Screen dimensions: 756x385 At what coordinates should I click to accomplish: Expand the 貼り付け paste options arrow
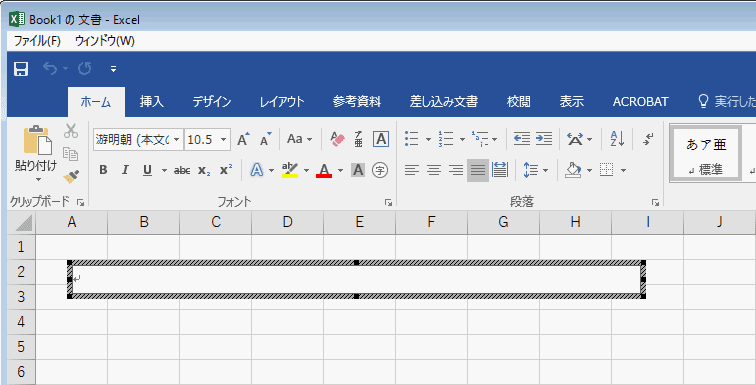[38, 179]
